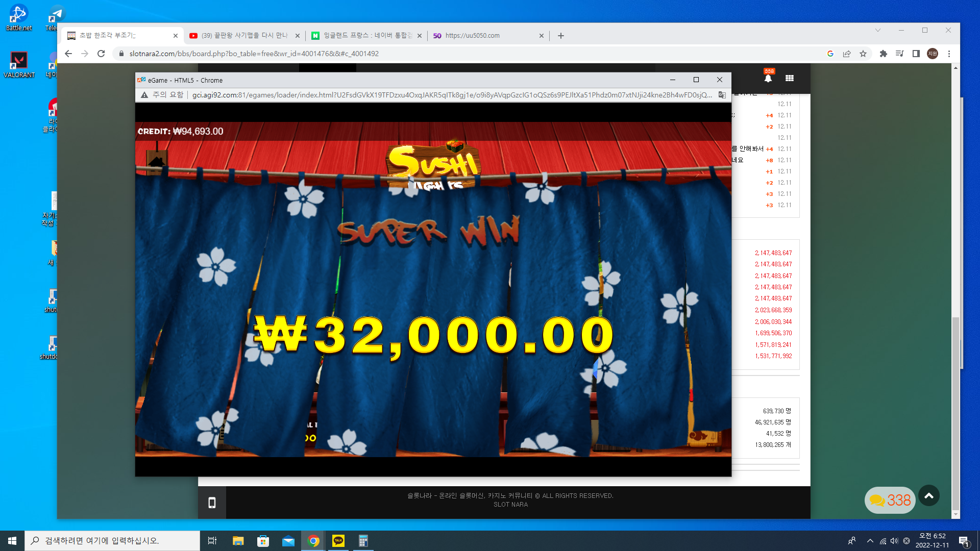
Task: Open the Chrome profile avatar
Action: 933,54
